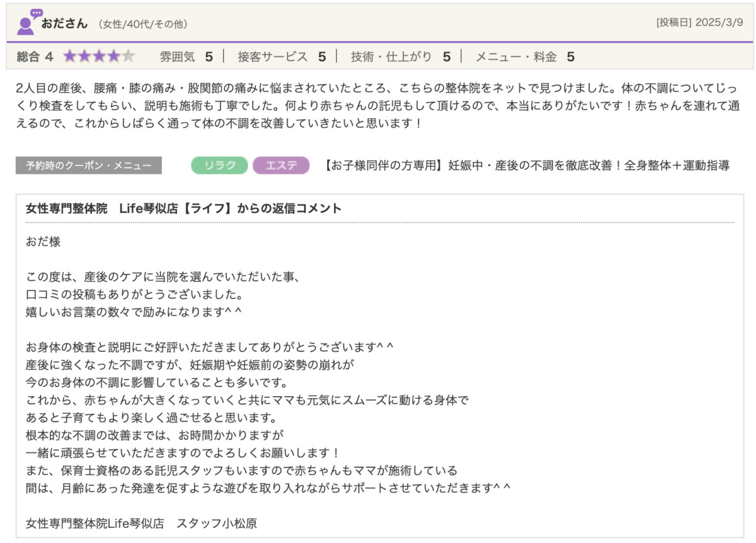The height and width of the screenshot is (543, 756).
Task: Click reviewer name おださん
Action: click(x=64, y=23)
